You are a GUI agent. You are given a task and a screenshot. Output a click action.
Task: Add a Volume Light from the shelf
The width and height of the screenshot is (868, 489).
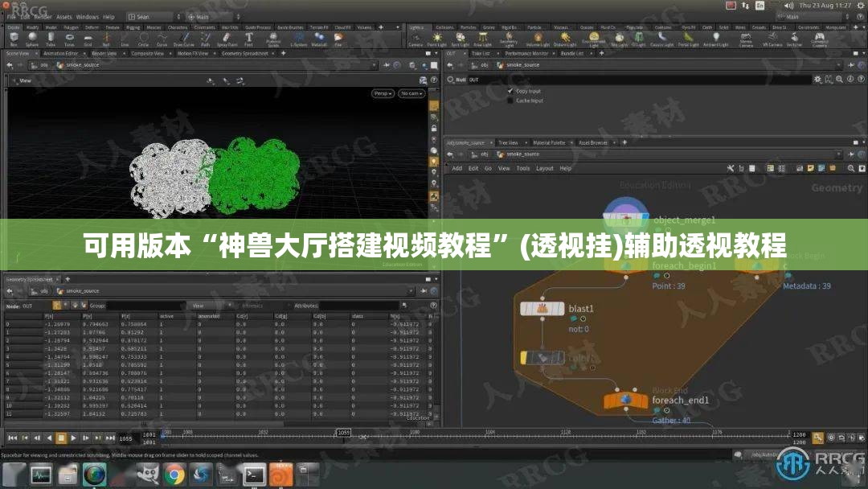(538, 39)
